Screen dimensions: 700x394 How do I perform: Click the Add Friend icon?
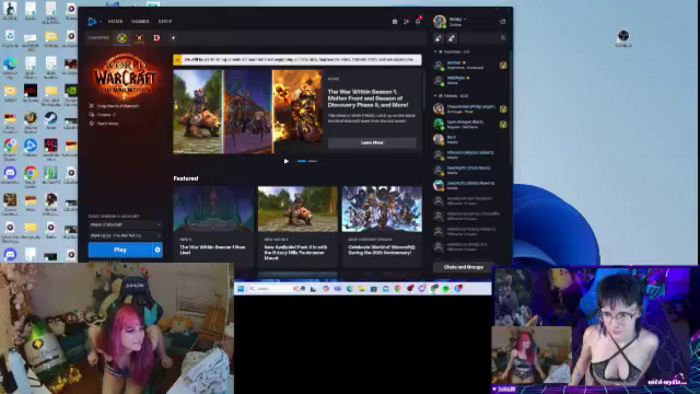[438, 38]
